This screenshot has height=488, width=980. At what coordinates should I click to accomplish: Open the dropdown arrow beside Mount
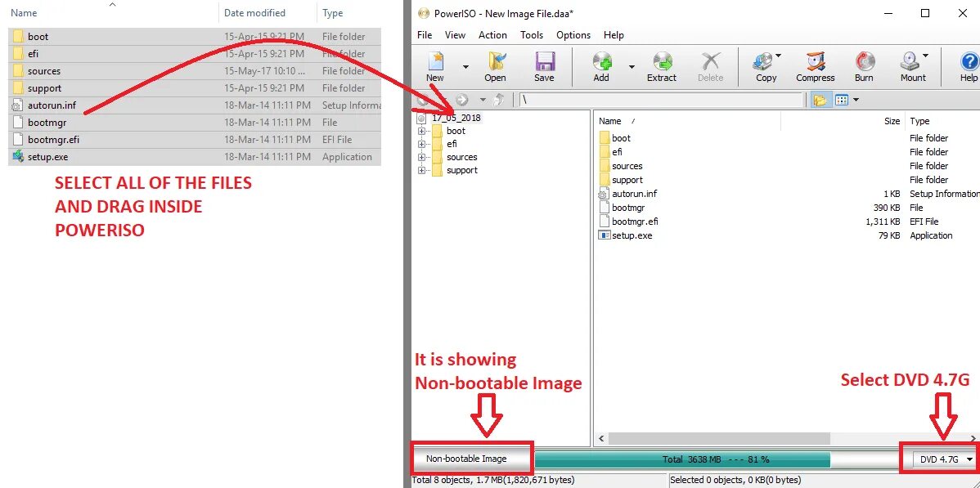pyautogui.click(x=925, y=56)
